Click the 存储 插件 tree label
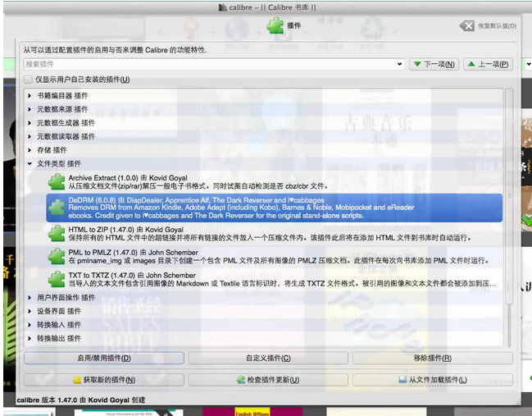Image resolution: width=532 pixels, height=416 pixels. coord(52,150)
